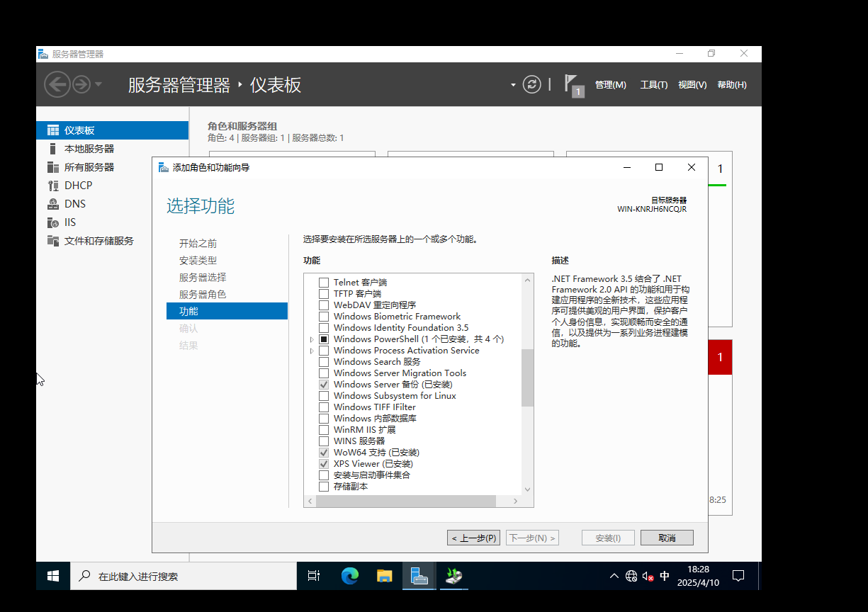Open the 帮助(H) menu

coord(732,85)
